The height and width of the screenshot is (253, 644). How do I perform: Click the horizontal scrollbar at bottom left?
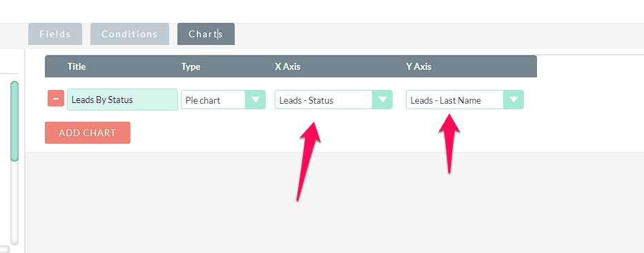pyautogui.click(x=5, y=249)
